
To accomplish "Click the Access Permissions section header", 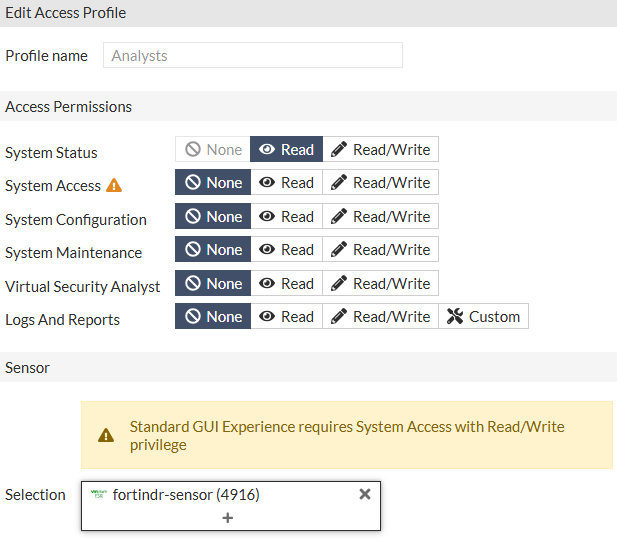I will [68, 107].
